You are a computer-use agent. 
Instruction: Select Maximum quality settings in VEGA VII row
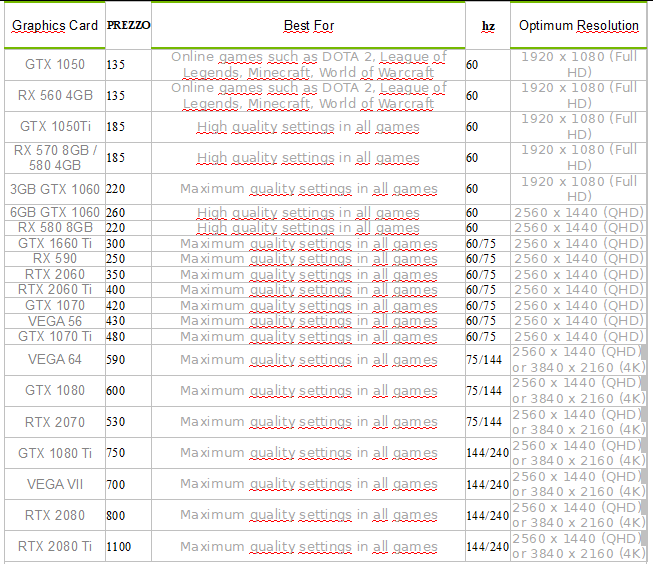pyautogui.click(x=309, y=484)
